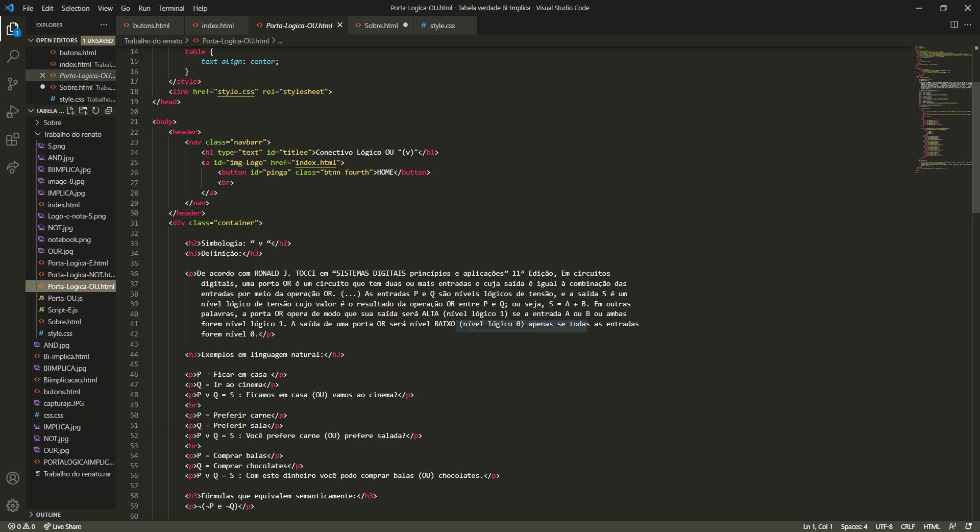Refresh the explorer tree

96,111
